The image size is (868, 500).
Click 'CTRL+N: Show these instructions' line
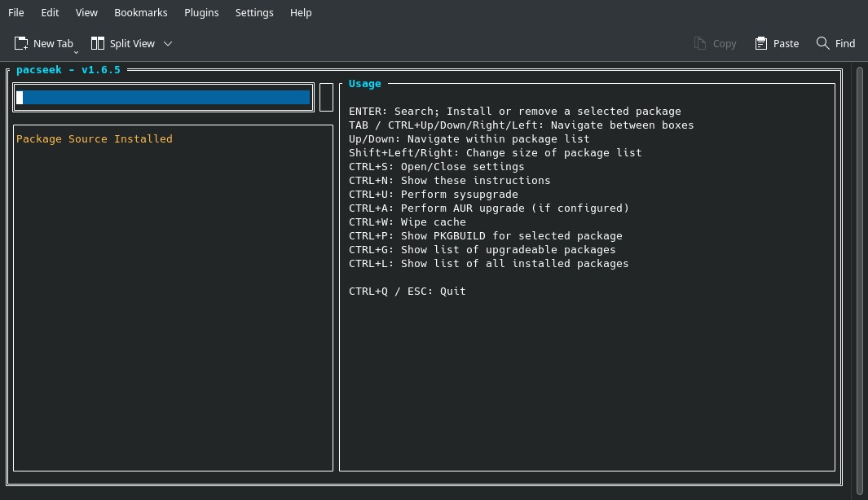pos(450,180)
